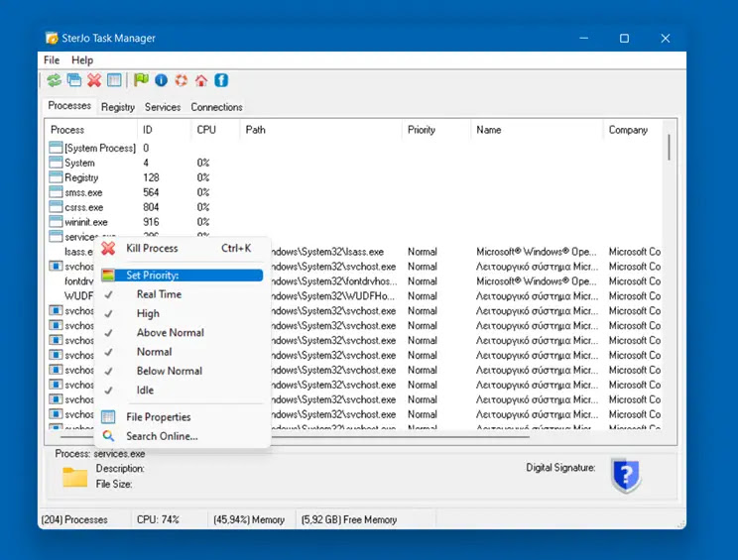Switch to the Registry tab

[x=118, y=107]
